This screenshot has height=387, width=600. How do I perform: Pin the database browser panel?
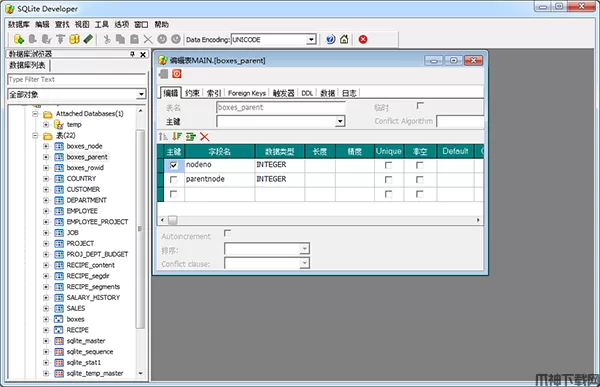(132, 54)
